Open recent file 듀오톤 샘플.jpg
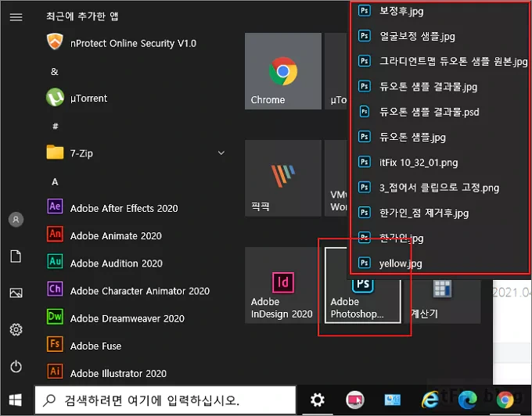Screen dimensions: 532x416 [440, 137]
